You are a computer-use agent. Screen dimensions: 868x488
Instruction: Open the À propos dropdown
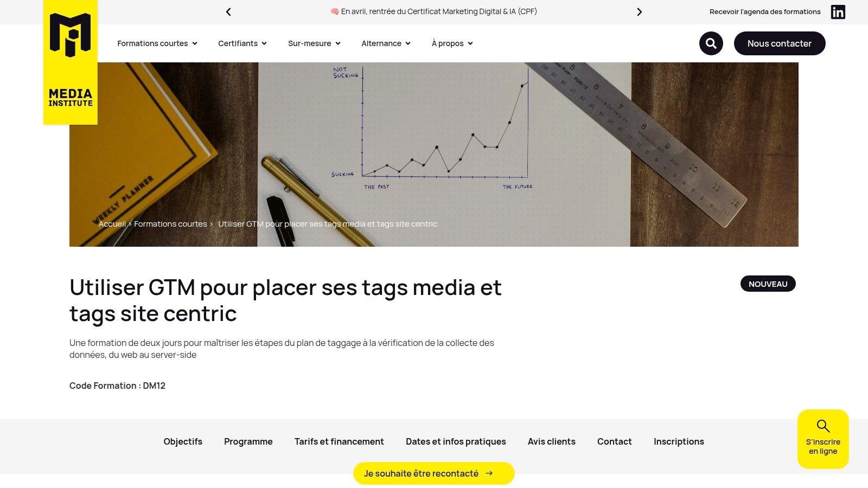point(452,43)
